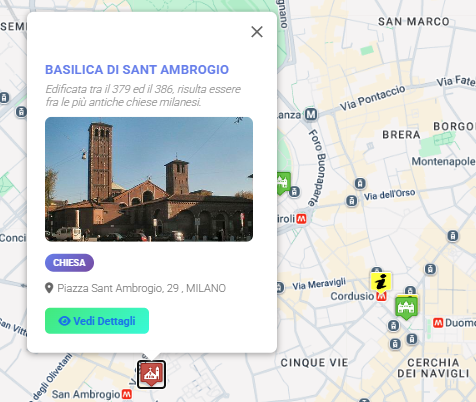Image resolution: width=476 pixels, height=402 pixels.
Task: Open Vedi Dettagli for the basilica
Action: [97, 321]
